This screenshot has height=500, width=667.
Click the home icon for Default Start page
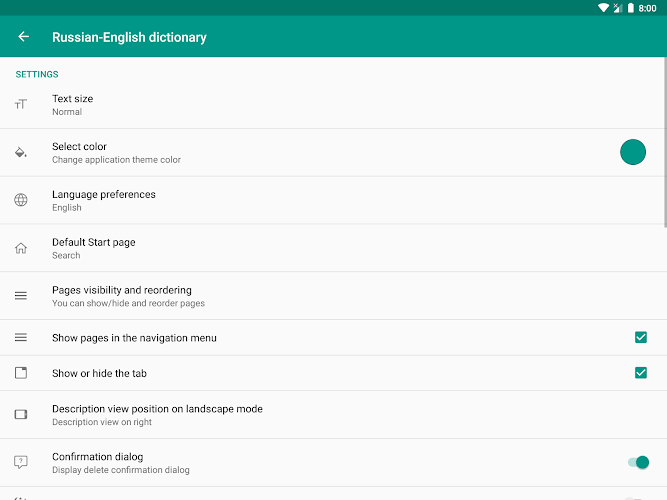click(x=20, y=248)
